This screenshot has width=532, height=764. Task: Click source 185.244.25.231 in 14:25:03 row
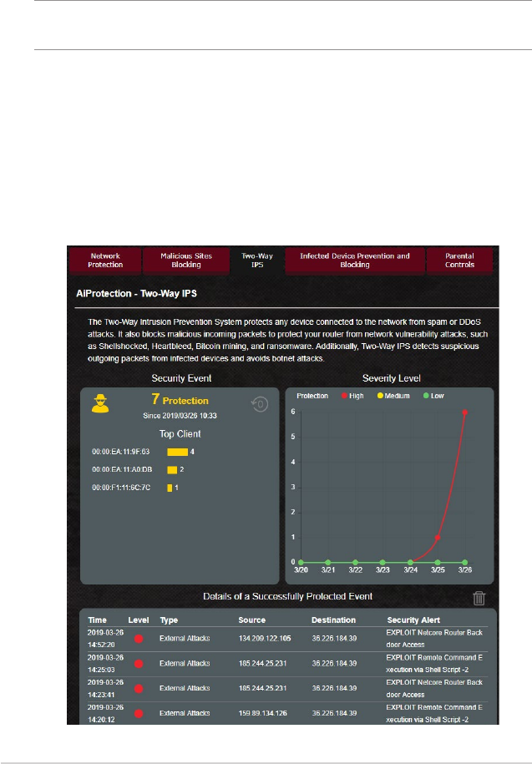pos(262,663)
